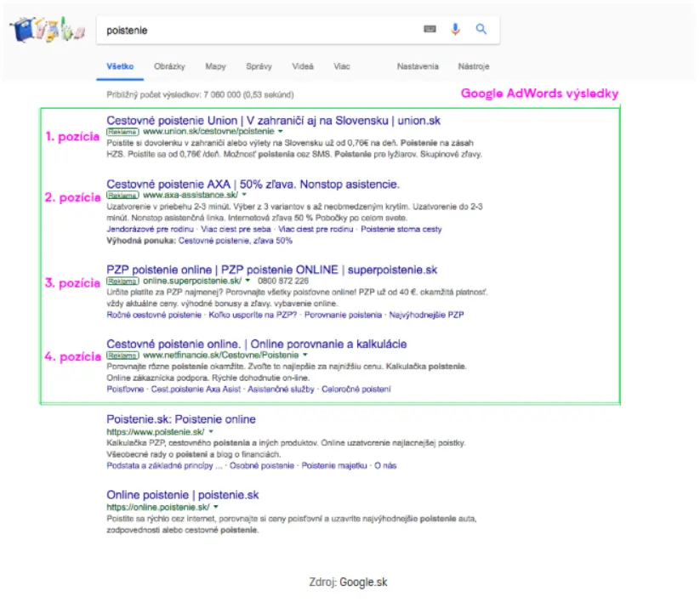Screen dimensions: 700x603
Task: Expand dropdown arrow beside https://online.poistenie.sk/ URL
Action: [216, 507]
